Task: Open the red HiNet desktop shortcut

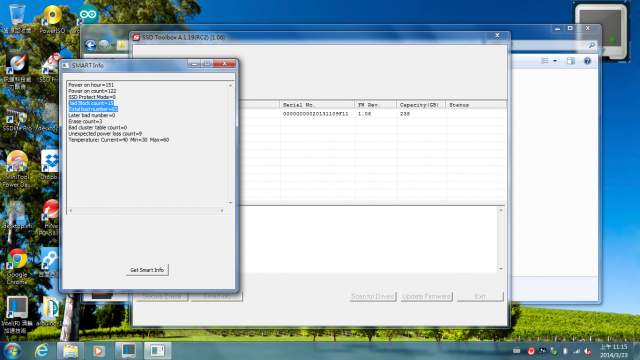Action: click(x=51, y=218)
